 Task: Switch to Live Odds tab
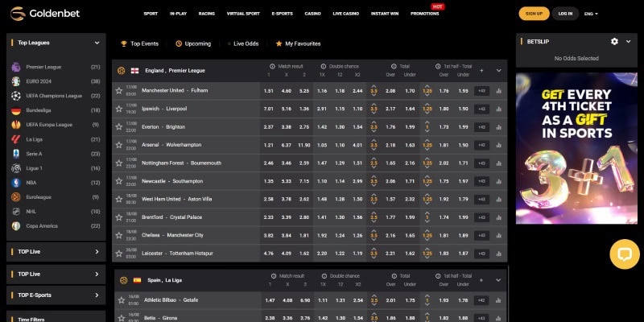click(243, 43)
